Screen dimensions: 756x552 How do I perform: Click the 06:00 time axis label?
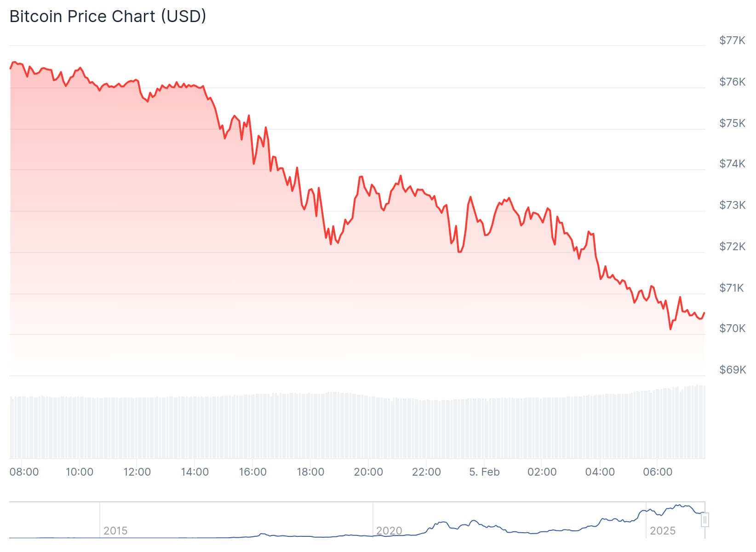[658, 472]
